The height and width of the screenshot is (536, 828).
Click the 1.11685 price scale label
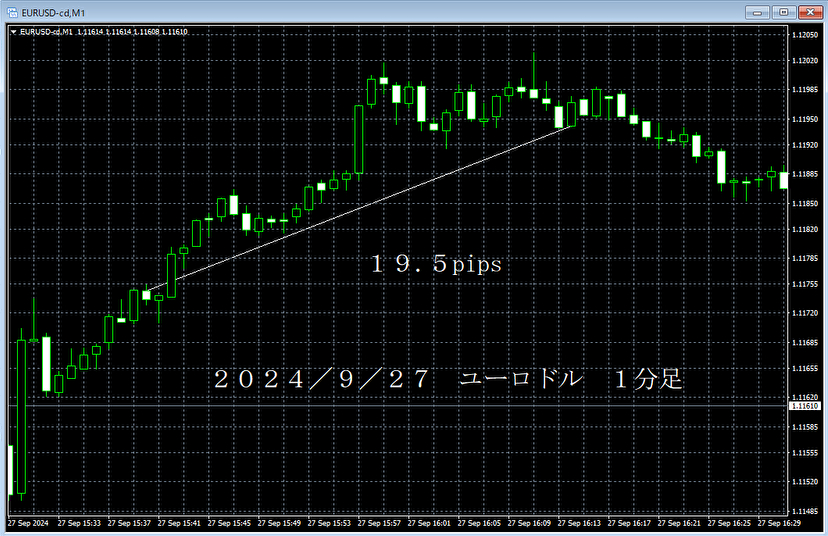click(x=805, y=343)
